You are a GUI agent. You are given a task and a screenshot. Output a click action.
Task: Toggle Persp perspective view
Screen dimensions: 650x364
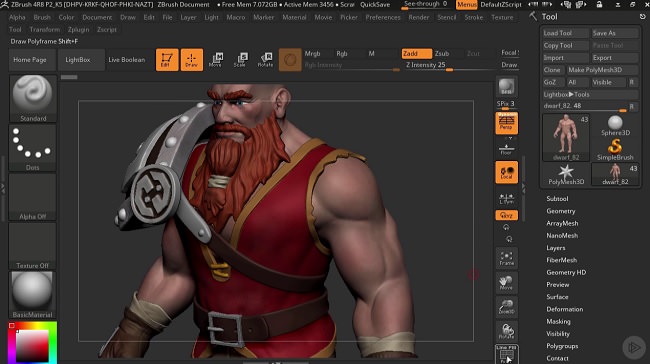point(506,123)
